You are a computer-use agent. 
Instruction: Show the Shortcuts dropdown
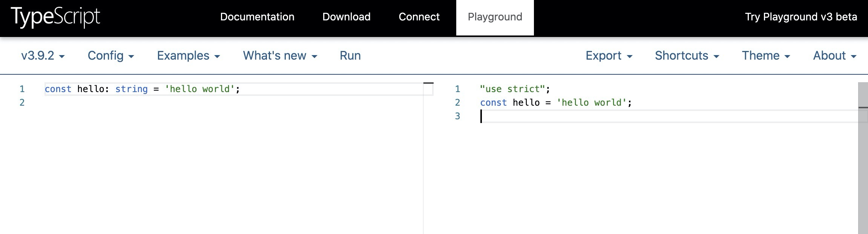tap(687, 56)
